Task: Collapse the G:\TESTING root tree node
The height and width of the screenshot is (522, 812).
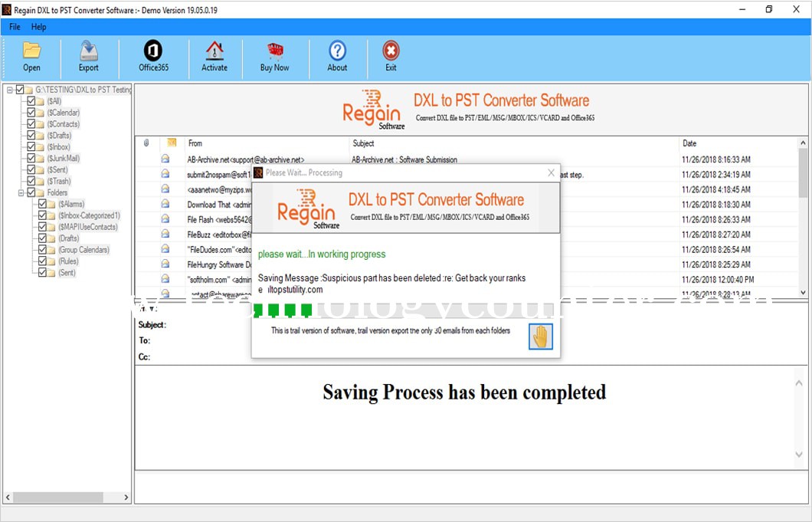Action: [x=10, y=90]
